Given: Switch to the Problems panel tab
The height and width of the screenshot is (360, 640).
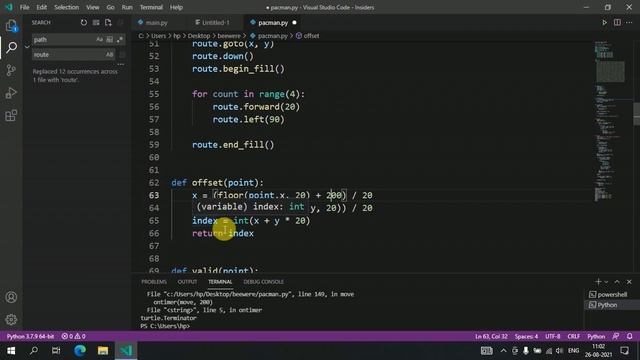Looking at the screenshot, I should [x=154, y=282].
